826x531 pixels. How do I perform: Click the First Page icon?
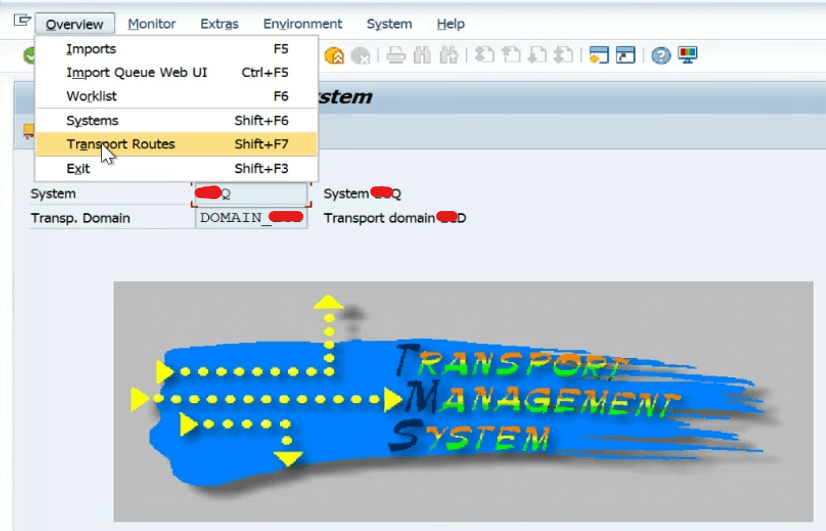pyautogui.click(x=485, y=55)
